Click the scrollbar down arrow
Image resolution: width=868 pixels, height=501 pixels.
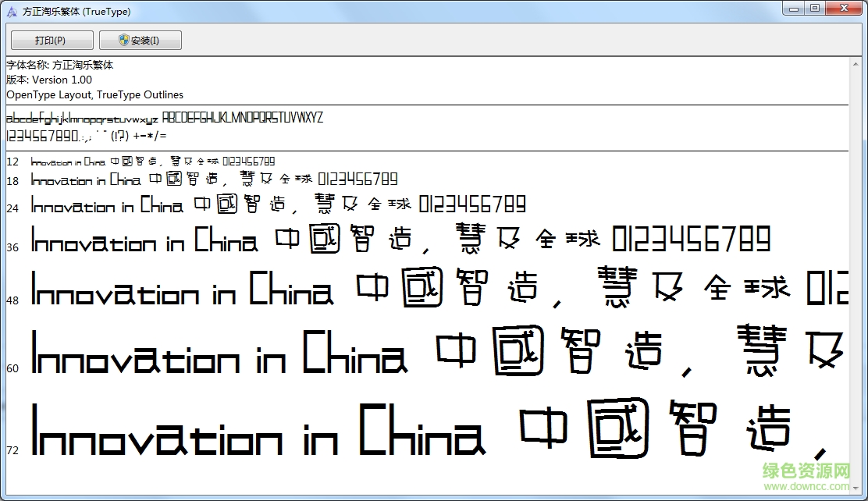[x=856, y=489]
